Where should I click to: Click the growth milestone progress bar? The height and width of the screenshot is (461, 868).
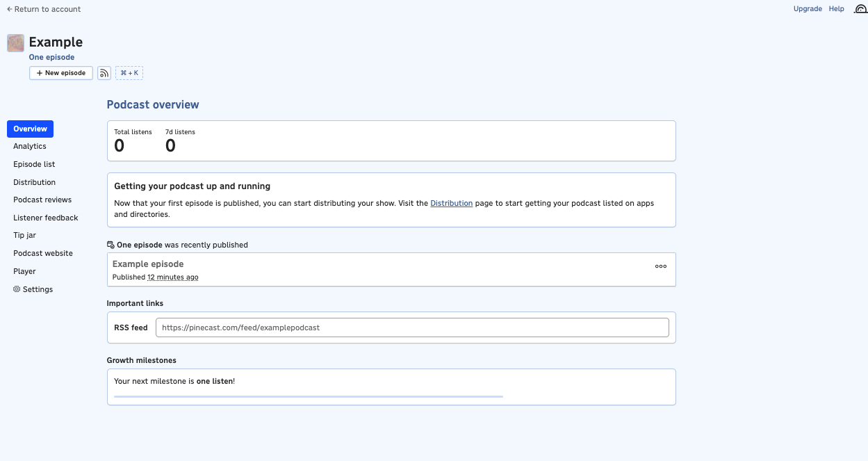pos(308,396)
